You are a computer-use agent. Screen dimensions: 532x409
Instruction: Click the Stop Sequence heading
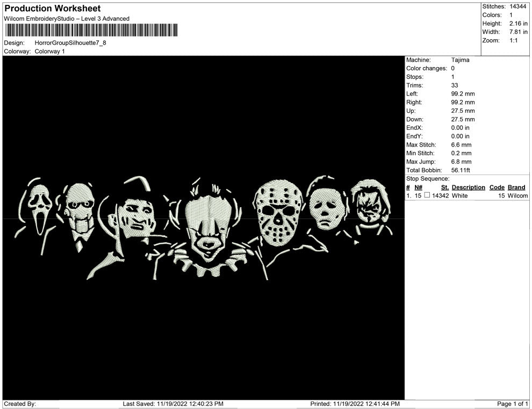point(428,179)
